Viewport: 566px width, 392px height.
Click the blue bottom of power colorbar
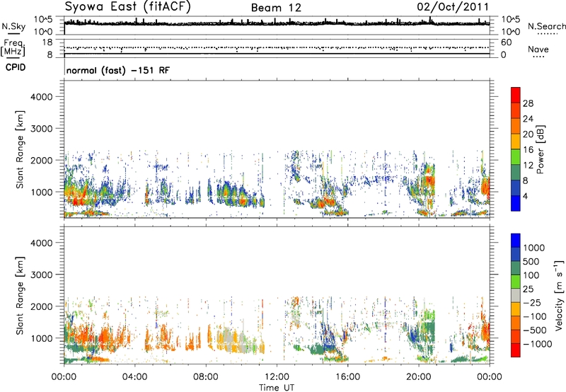(x=516, y=203)
